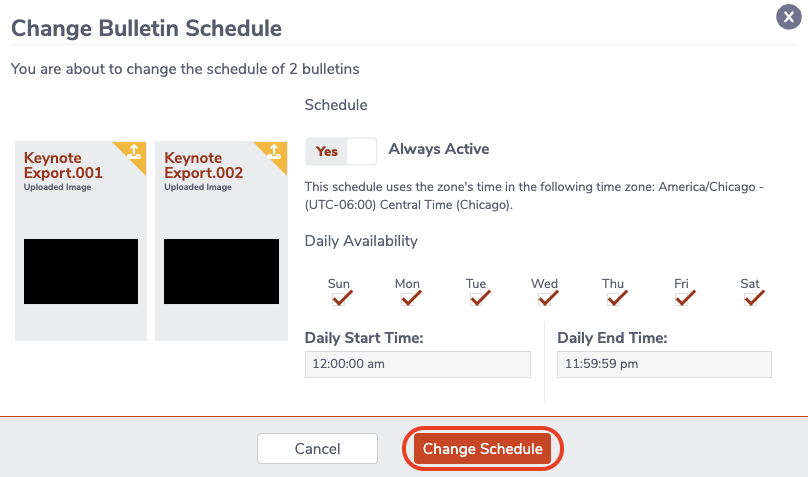Open the Daily Start Time field
The image size is (808, 477).
coord(418,364)
